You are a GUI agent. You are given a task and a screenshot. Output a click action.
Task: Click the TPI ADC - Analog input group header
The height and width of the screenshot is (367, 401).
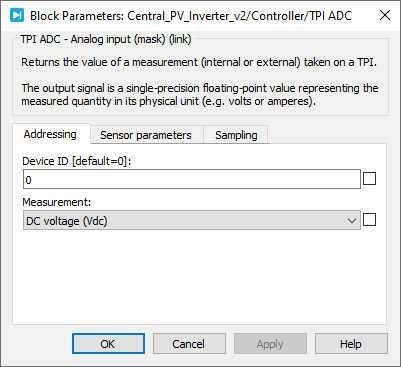[106, 39]
